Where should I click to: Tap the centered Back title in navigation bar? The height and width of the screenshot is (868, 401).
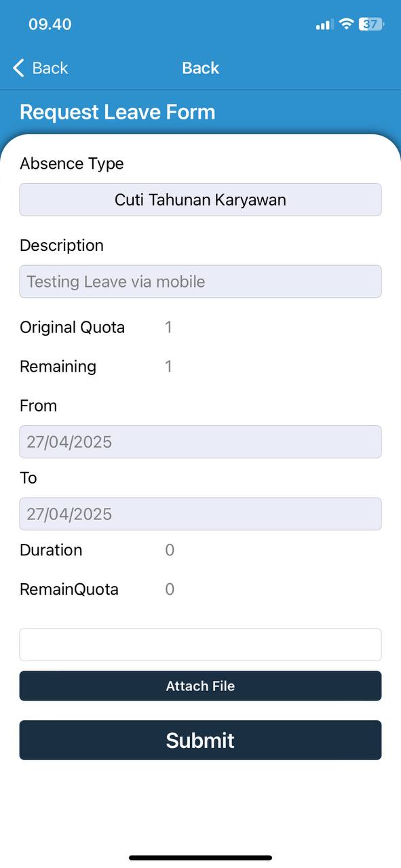click(201, 68)
